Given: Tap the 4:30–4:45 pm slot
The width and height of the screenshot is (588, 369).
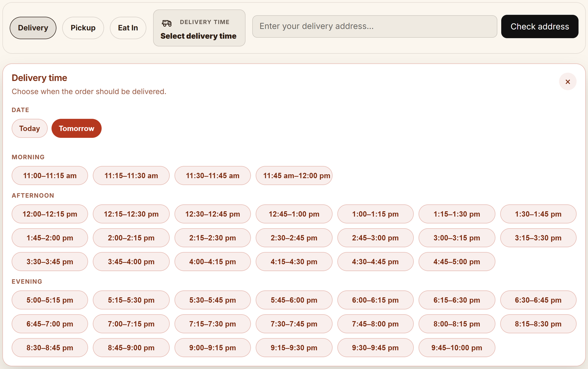Looking at the screenshot, I should pyautogui.click(x=376, y=262).
